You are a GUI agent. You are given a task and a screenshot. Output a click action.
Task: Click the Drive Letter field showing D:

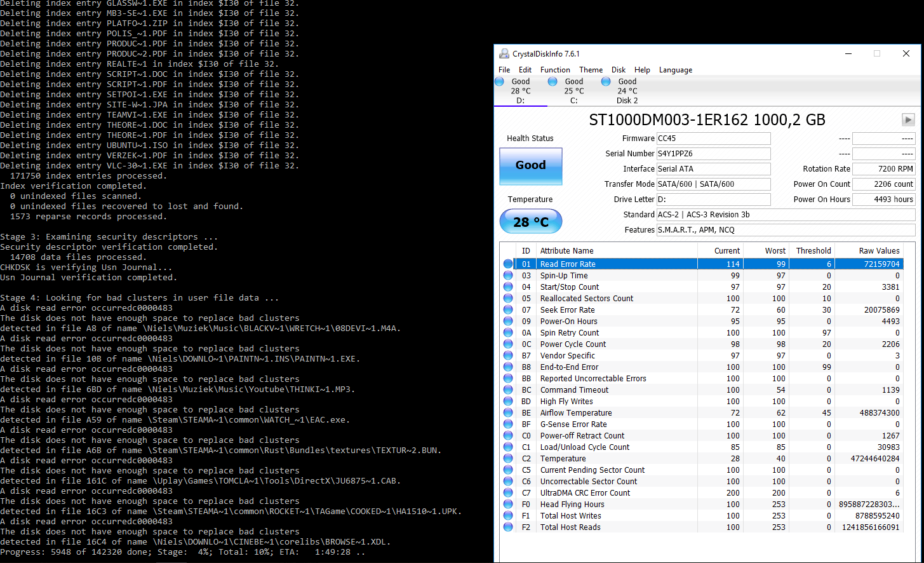pyautogui.click(x=713, y=200)
